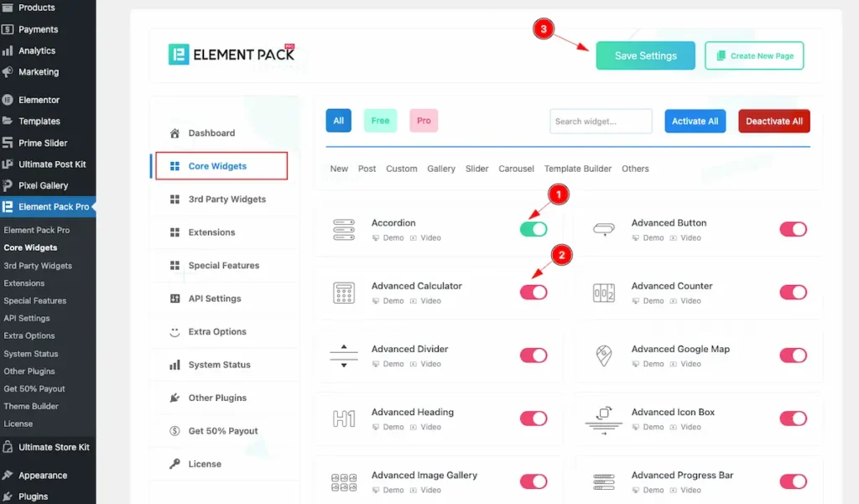The width and height of the screenshot is (859, 504).
Task: Click the Save Settings button
Action: 645,55
